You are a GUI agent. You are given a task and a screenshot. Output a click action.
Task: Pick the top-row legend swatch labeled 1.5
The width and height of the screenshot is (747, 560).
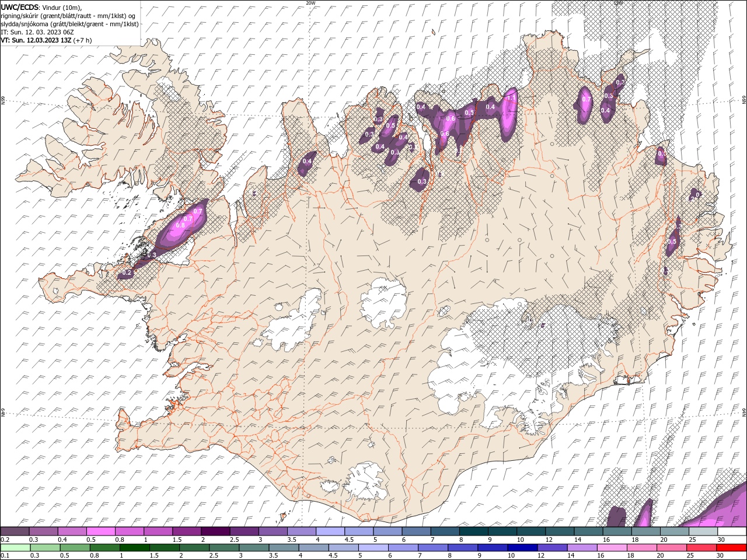[186, 531]
